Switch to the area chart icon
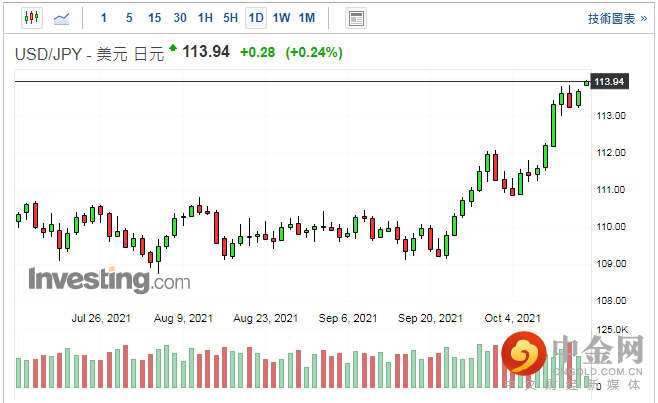Viewport: 658px width, 403px height. click(62, 18)
